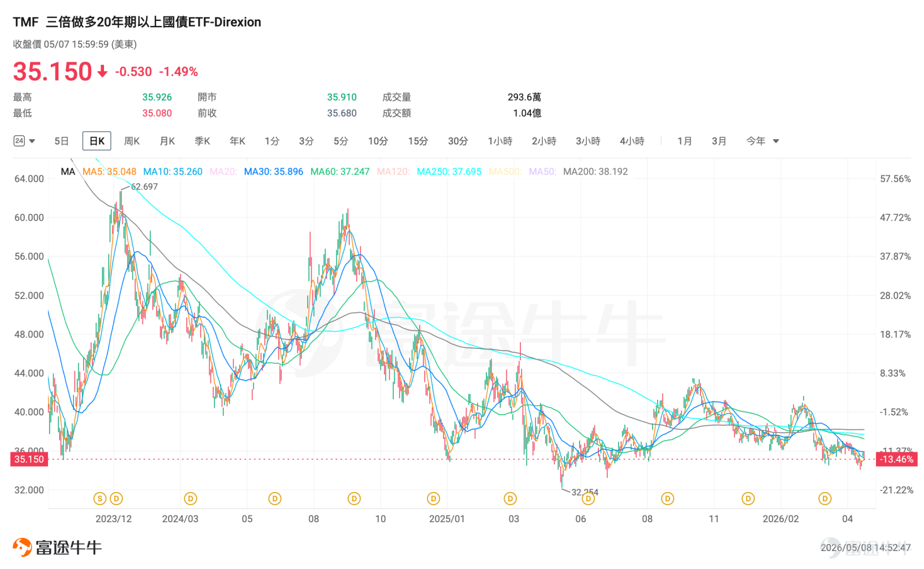Expand the dropdown arrow next to 24 icon
Image resolution: width=924 pixels, height=569 pixels.
32,141
